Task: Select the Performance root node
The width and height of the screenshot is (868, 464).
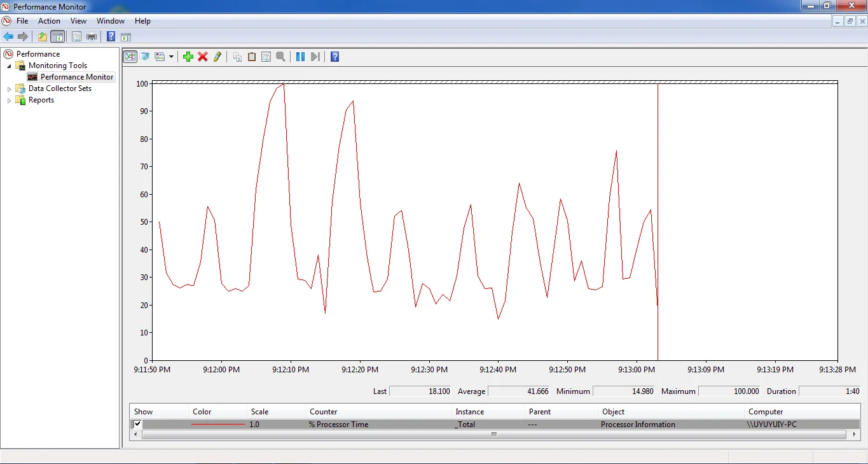Action: click(x=38, y=54)
